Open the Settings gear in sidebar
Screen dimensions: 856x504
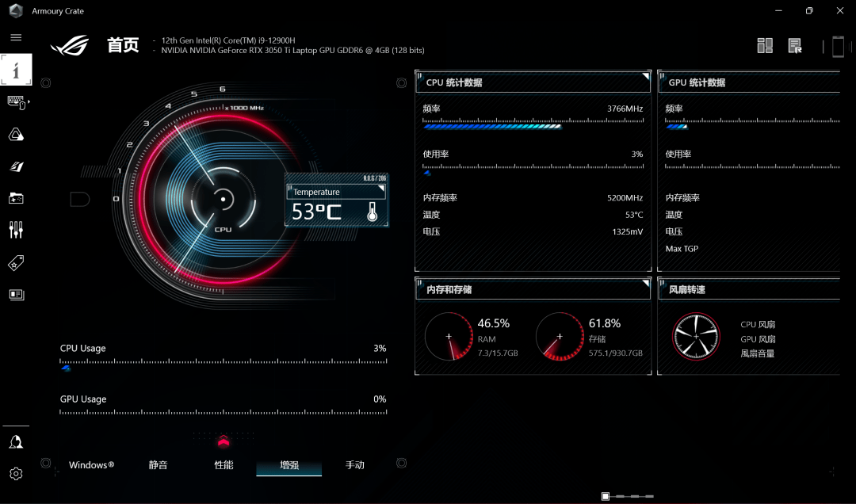pyautogui.click(x=16, y=474)
